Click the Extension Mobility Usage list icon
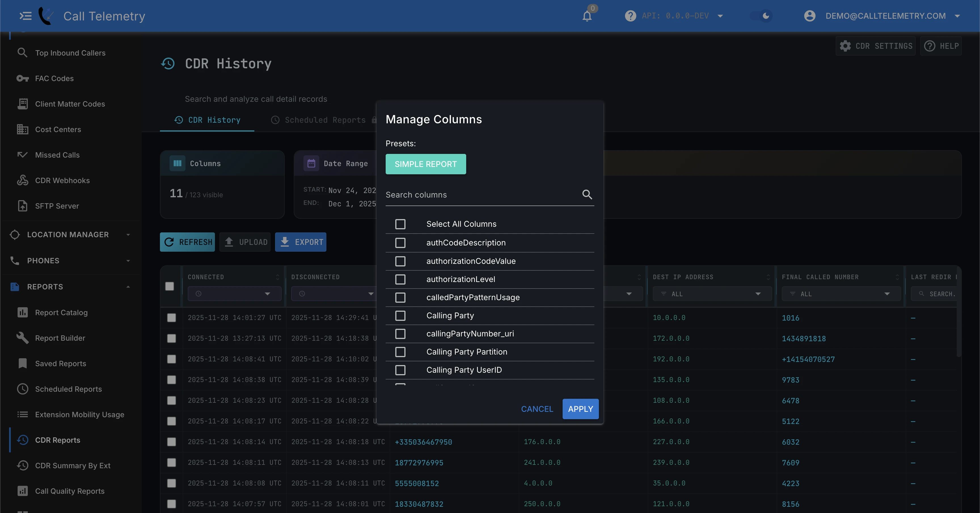980x513 pixels. [x=22, y=414]
